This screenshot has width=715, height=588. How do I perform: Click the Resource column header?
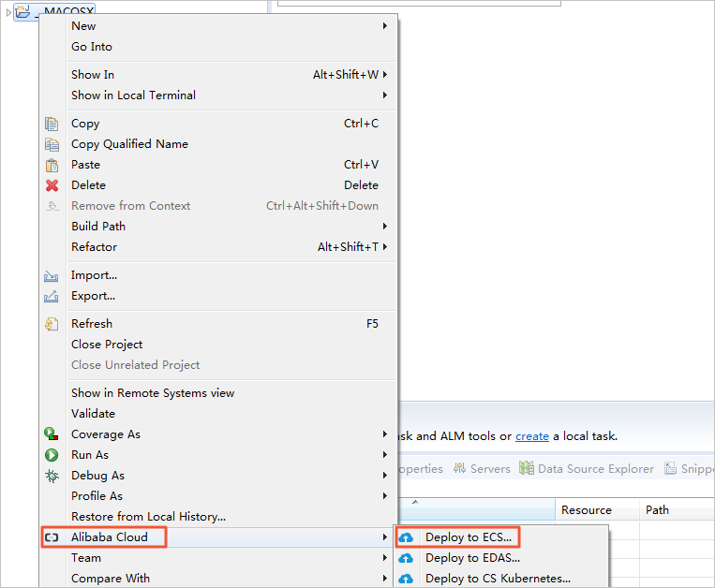pyautogui.click(x=586, y=510)
